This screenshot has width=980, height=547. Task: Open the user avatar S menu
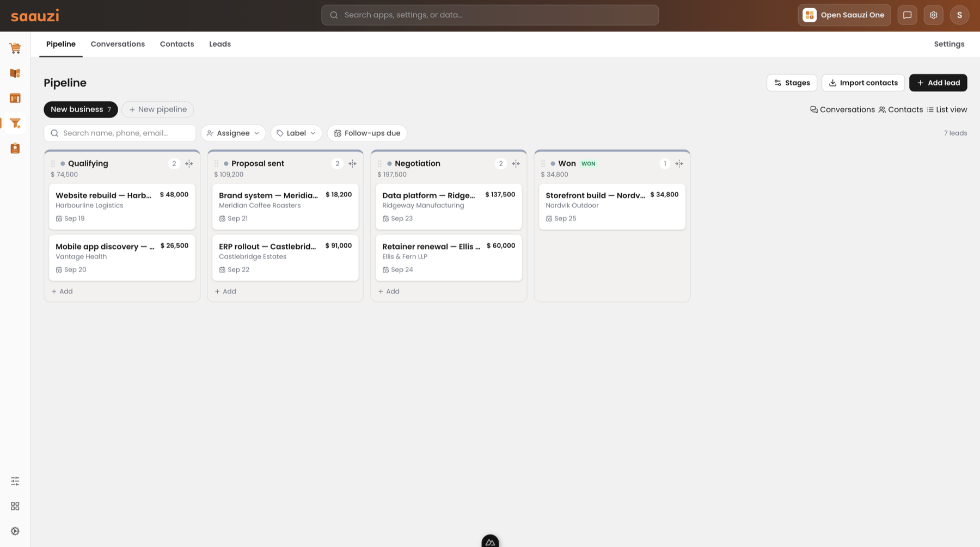[959, 15]
